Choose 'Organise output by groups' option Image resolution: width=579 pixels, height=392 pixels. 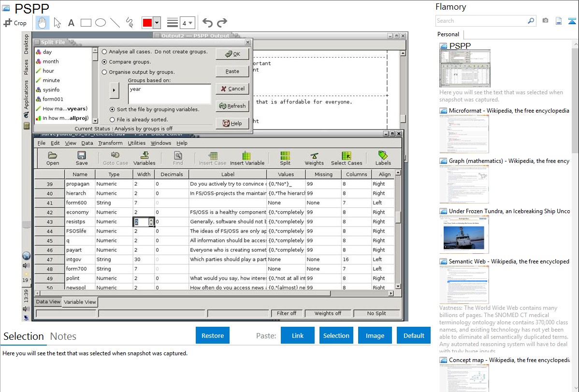tap(104, 72)
